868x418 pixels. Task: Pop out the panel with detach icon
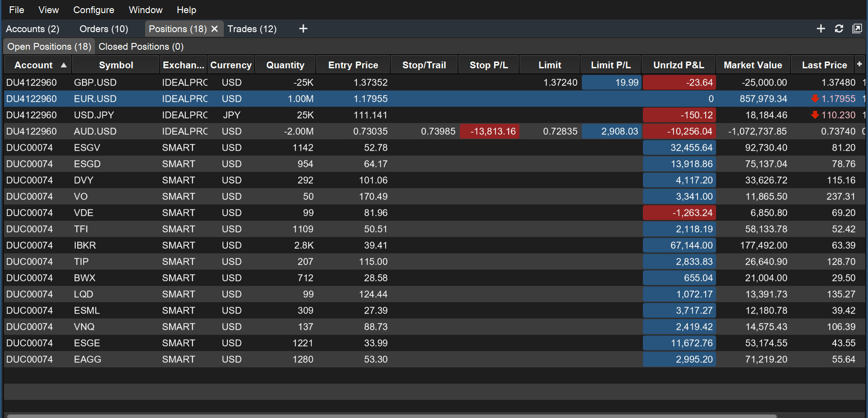tap(857, 29)
